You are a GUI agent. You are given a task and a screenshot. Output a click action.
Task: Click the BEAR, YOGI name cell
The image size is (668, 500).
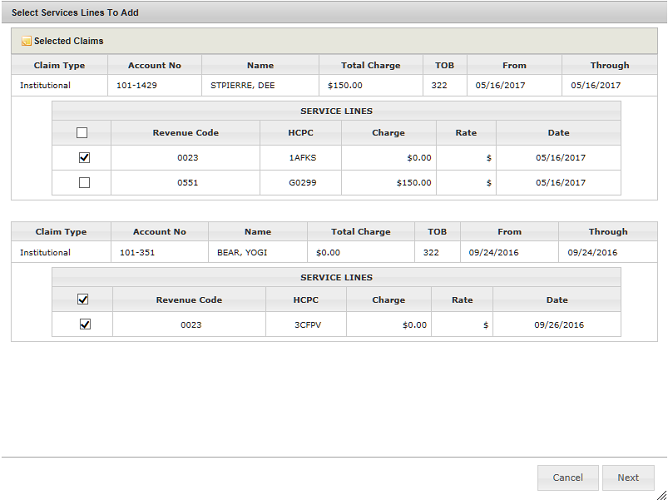(x=243, y=253)
